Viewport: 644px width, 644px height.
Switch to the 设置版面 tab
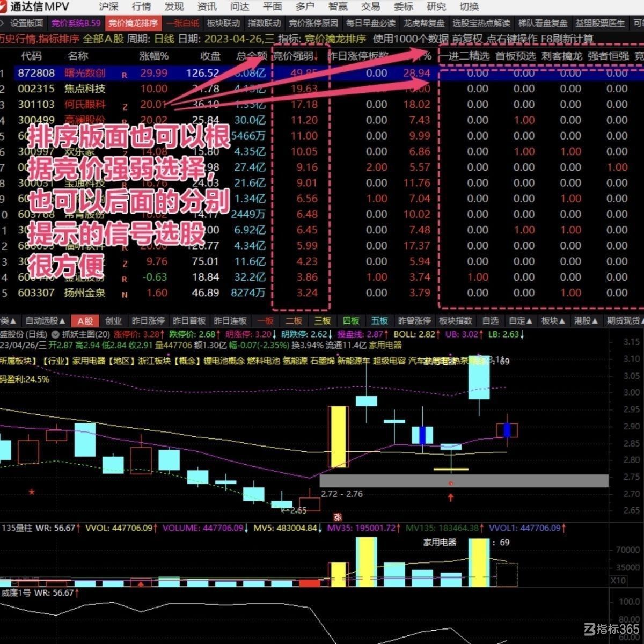tap(26, 23)
